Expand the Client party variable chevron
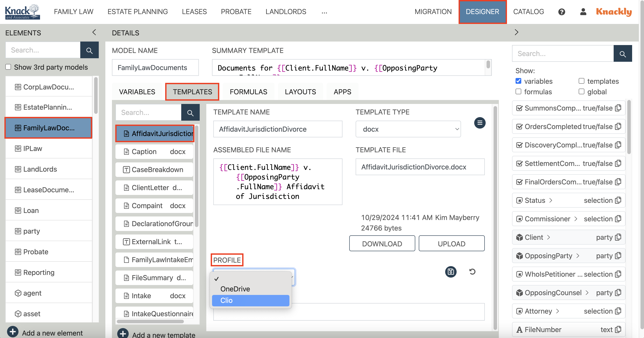Viewport: 644px width, 338px height. [x=549, y=237]
